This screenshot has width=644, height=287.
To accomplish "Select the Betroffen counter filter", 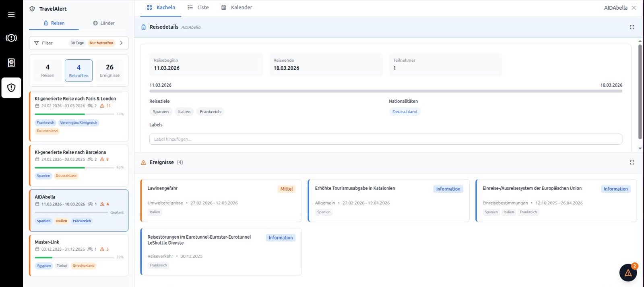I will click(78, 71).
